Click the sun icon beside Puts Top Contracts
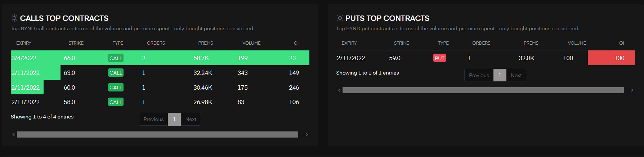This screenshot has height=157, width=644. 340,18
